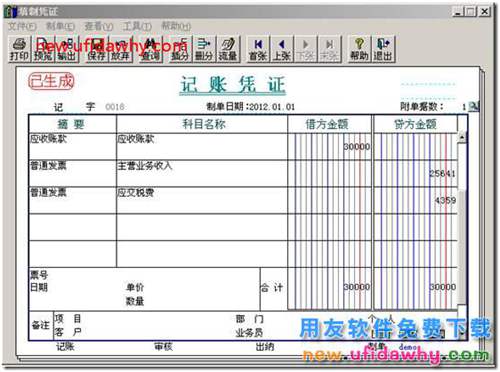Click the 数量 label
Viewport: 500px width, 372px height.
pyautogui.click(x=135, y=301)
